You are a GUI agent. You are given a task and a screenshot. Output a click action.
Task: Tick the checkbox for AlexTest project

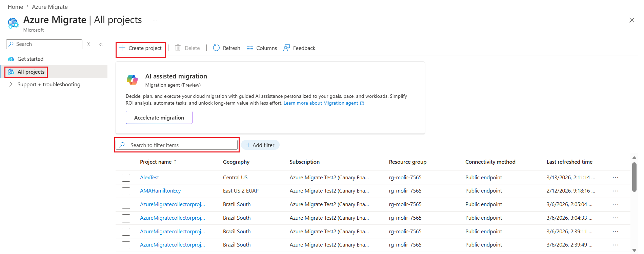click(126, 178)
